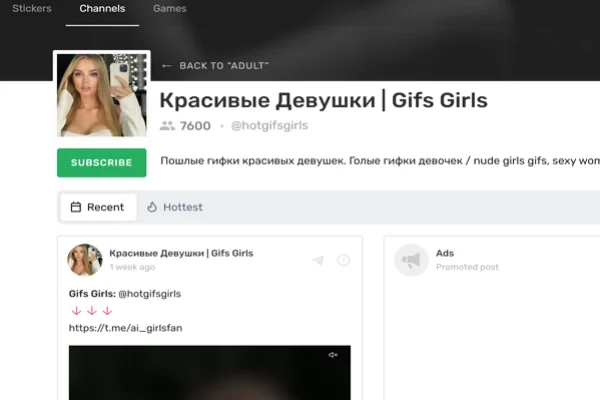The image size is (600, 400).
Task: Click the 'Promoted post' label
Action: (467, 267)
